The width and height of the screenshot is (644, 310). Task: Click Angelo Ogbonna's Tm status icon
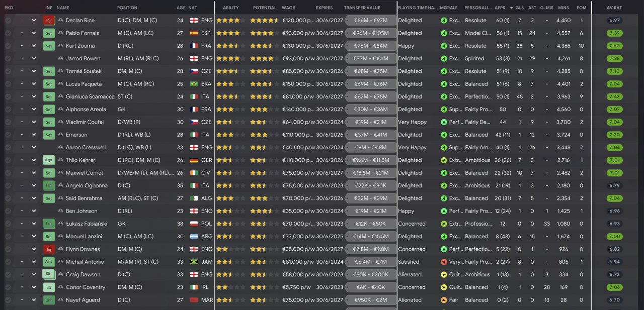coord(48,186)
